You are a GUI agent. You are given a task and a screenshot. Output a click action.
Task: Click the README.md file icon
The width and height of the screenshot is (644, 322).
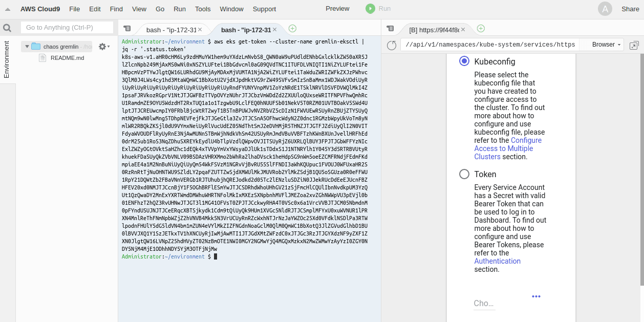[42, 58]
